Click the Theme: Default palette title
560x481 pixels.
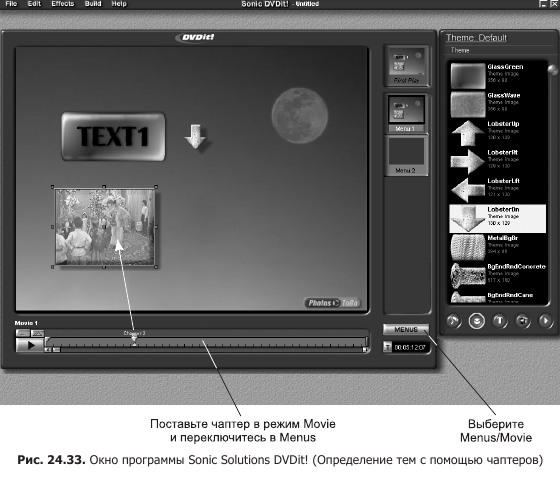[x=476, y=38]
